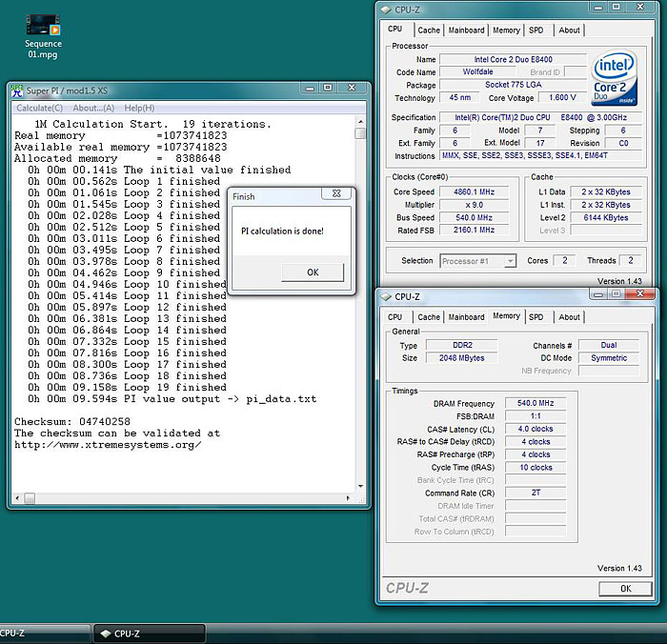This screenshot has height=644, width=667.
Task: Click first CPU-Z taskbar button
Action: pyautogui.click(x=43, y=633)
